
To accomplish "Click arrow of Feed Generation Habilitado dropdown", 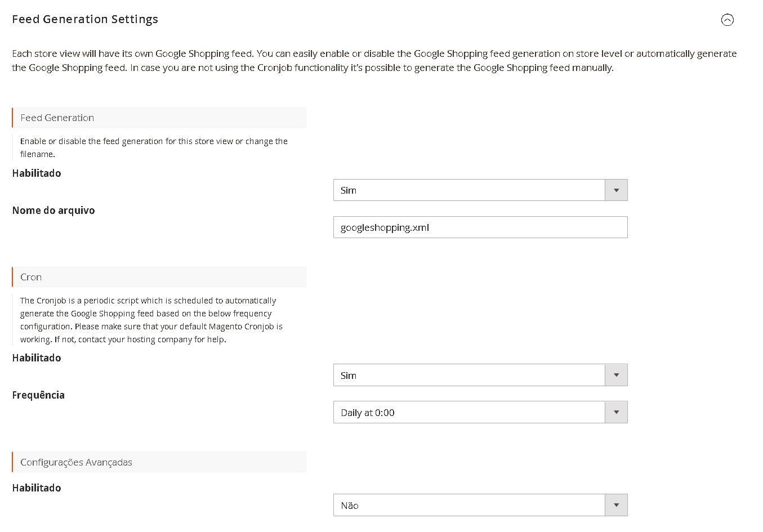I will point(616,190).
